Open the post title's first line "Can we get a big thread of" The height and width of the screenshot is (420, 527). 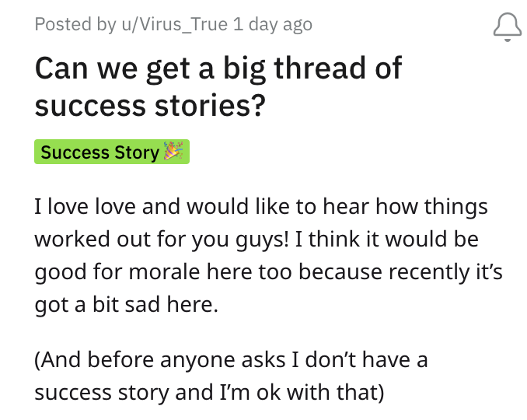(x=218, y=68)
